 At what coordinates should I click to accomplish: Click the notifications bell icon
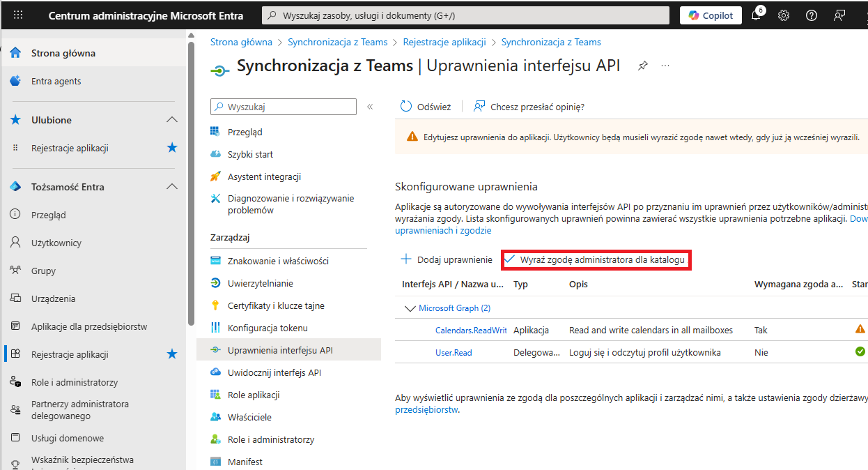(756, 15)
